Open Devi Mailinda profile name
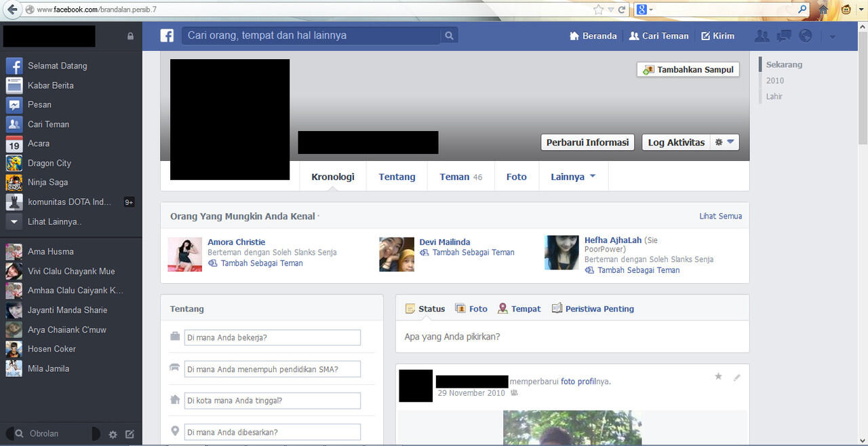 click(445, 242)
